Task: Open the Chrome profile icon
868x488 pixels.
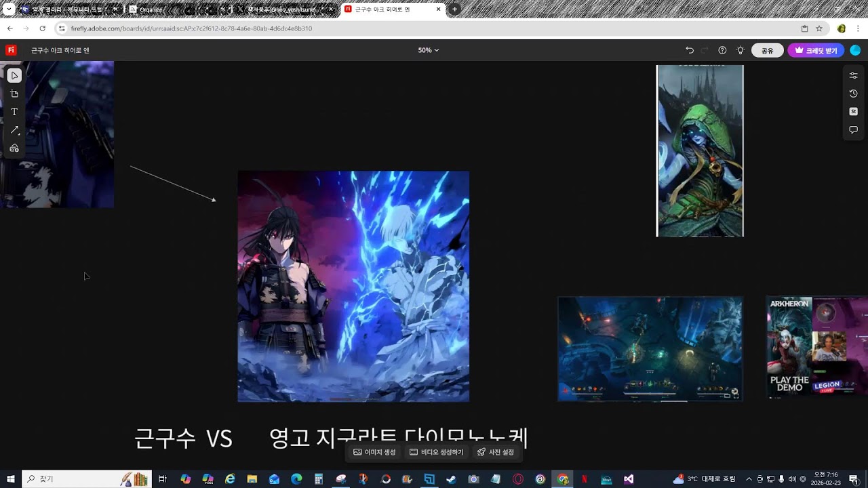Action: (x=842, y=28)
